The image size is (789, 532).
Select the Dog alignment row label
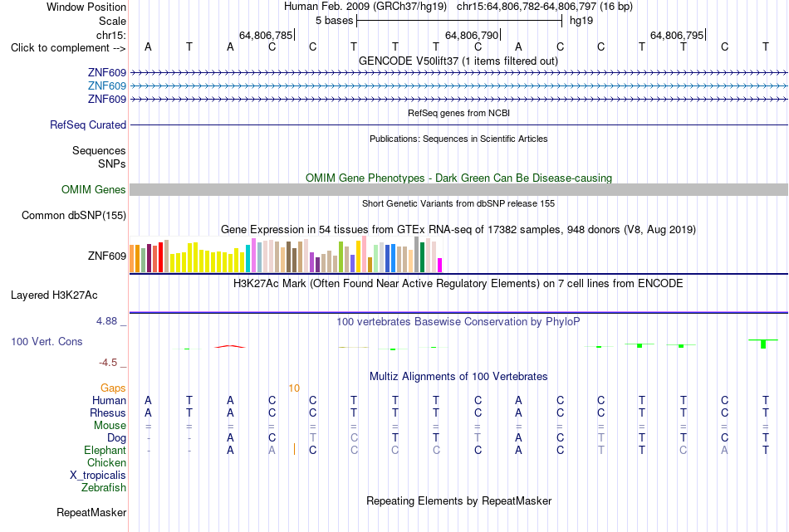click(x=116, y=438)
